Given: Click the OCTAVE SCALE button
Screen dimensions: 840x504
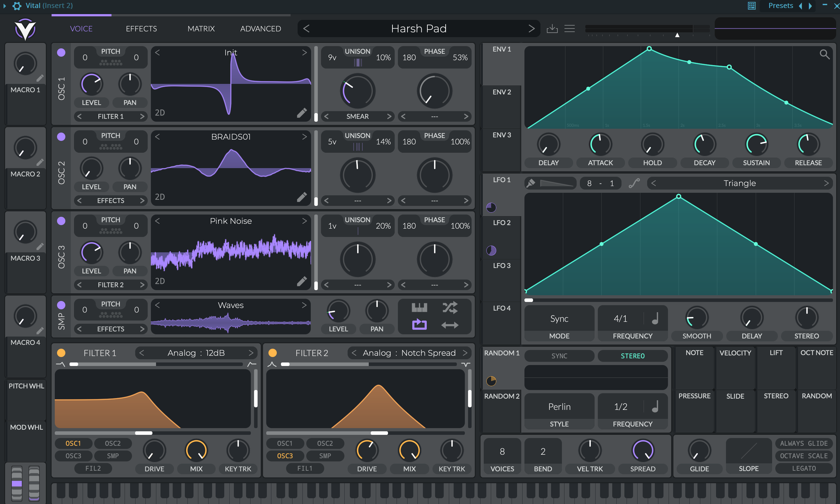Looking at the screenshot, I should pyautogui.click(x=804, y=456).
